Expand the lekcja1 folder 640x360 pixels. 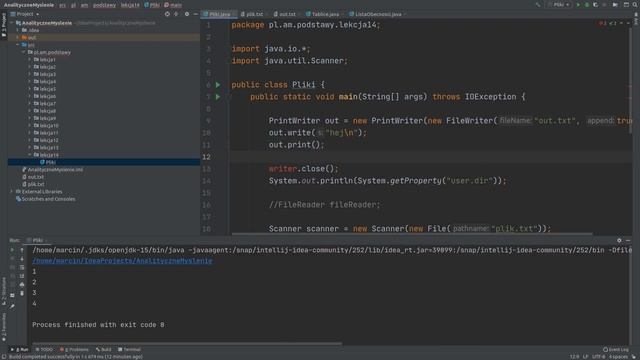pyautogui.click(x=30, y=60)
